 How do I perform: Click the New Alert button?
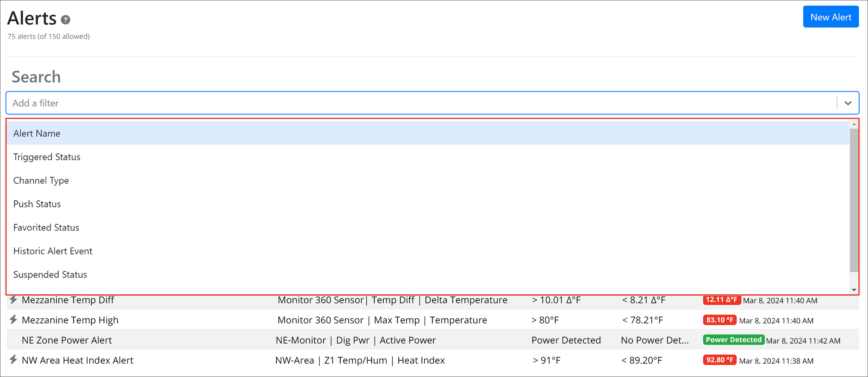coord(831,17)
